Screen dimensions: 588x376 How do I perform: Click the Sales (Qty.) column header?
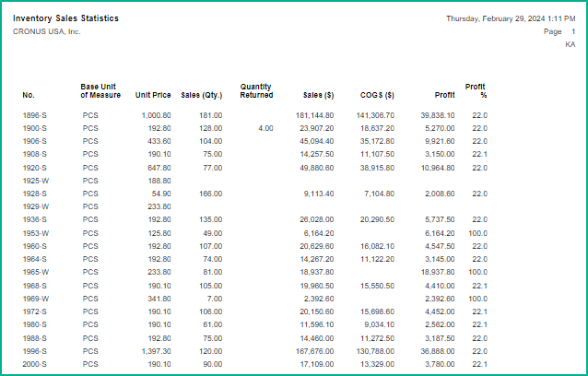pos(201,95)
